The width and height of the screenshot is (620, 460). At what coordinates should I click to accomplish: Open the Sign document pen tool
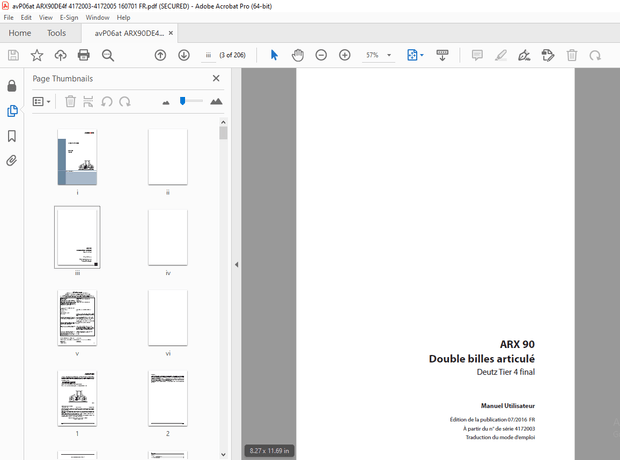coord(524,55)
